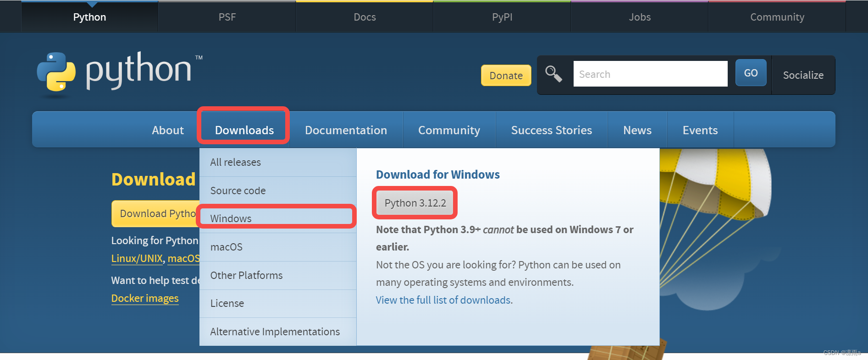
Task: Focus the Search input field
Action: click(x=650, y=74)
